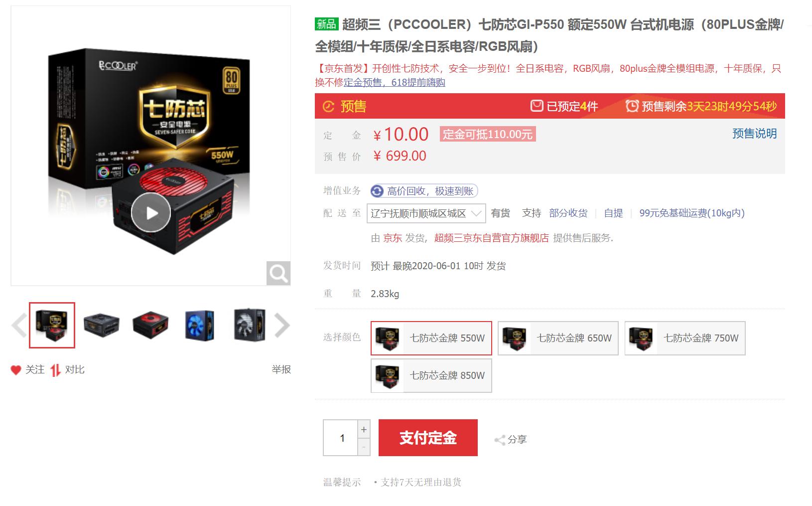Choose the 七防芯金牌 850W variant
This screenshot has height=506, width=812.
coord(431,375)
